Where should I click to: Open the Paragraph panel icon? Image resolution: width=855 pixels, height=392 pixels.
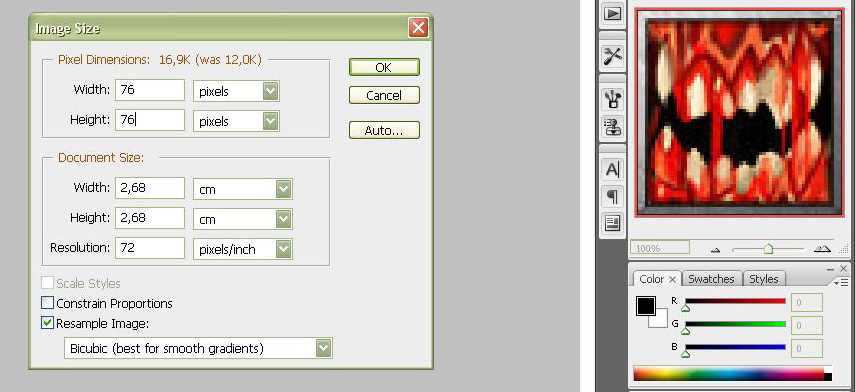pyautogui.click(x=613, y=196)
